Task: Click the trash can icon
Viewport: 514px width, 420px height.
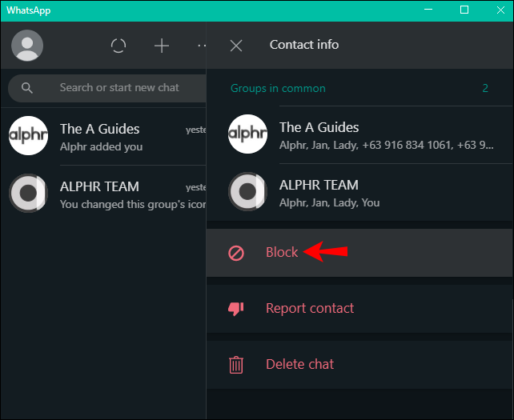Action: [x=236, y=365]
